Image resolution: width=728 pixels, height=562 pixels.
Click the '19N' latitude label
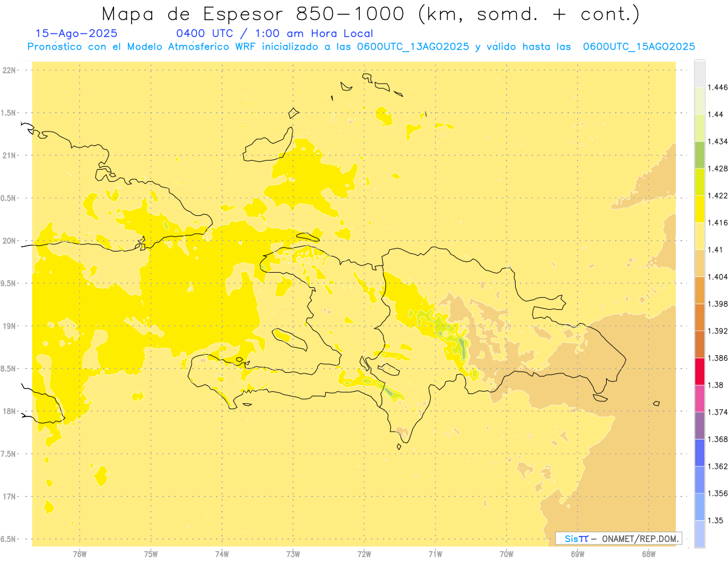[10, 326]
